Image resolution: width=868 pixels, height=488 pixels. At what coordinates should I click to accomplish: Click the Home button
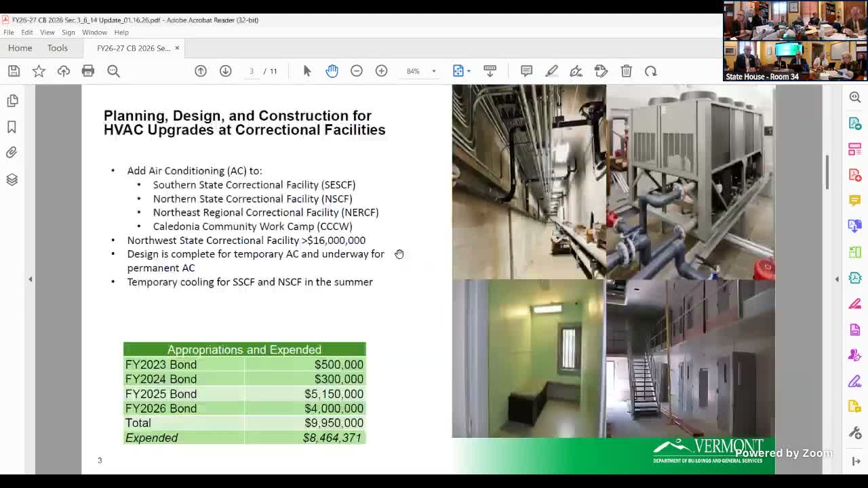click(x=20, y=48)
